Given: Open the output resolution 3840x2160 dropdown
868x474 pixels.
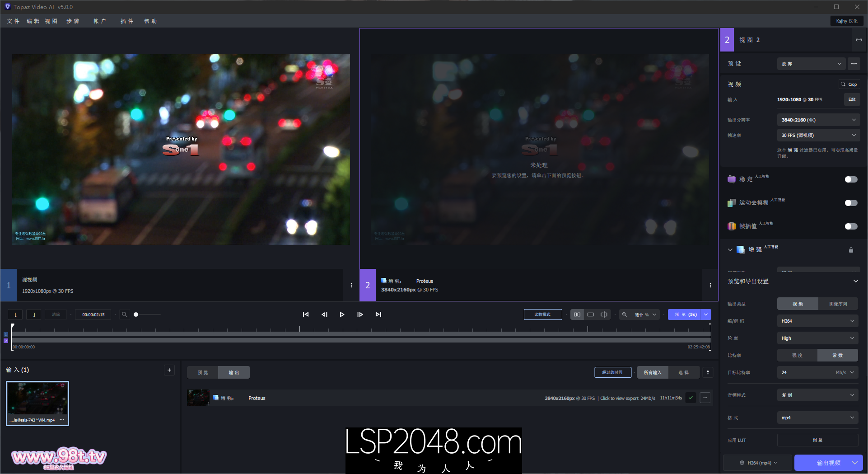Looking at the screenshot, I should [818, 120].
